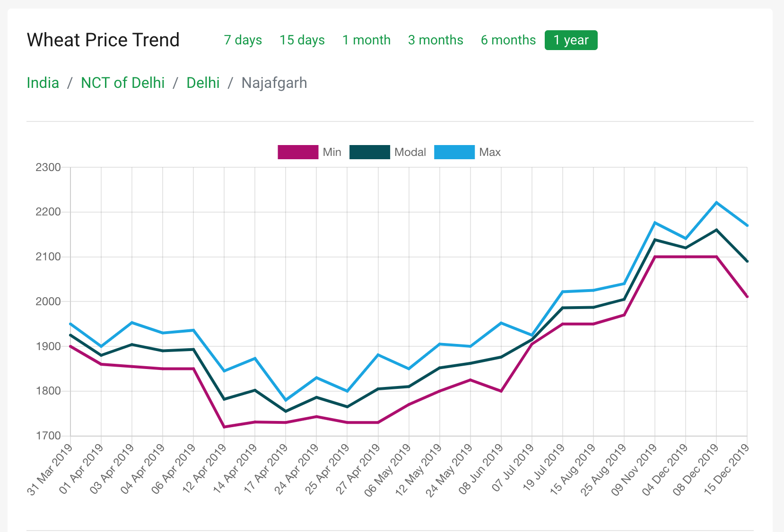
Task: Switch to the 15 days trend view
Action: point(302,40)
